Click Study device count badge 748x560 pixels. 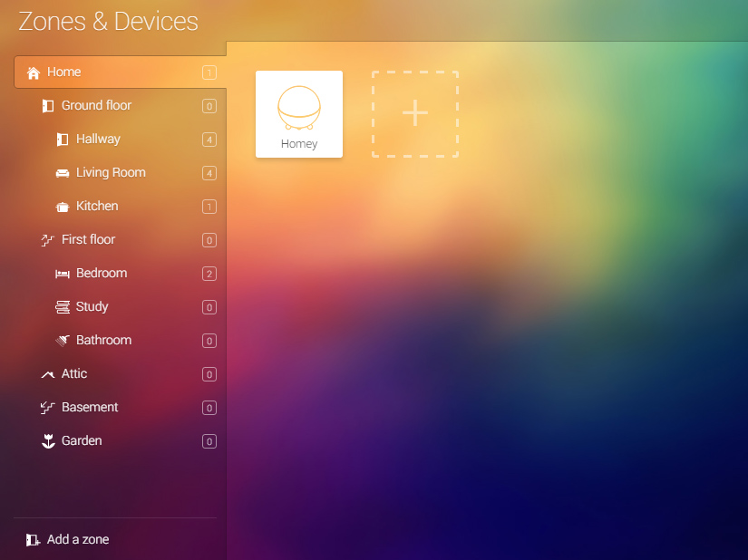tap(209, 307)
